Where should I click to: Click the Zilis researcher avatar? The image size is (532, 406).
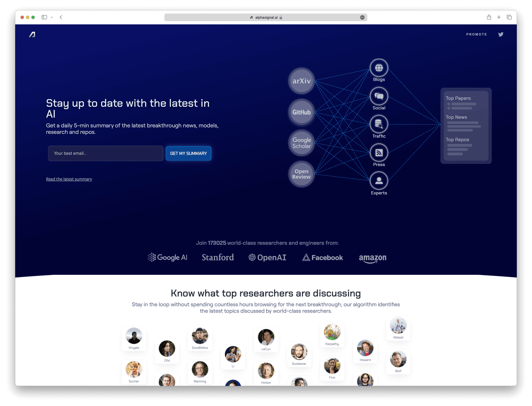[167, 349]
